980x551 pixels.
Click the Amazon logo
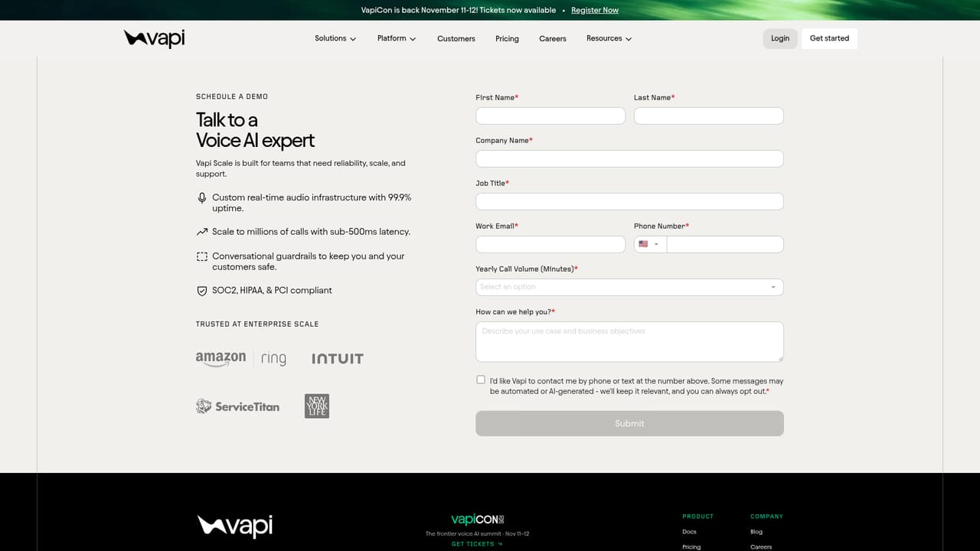(x=220, y=359)
